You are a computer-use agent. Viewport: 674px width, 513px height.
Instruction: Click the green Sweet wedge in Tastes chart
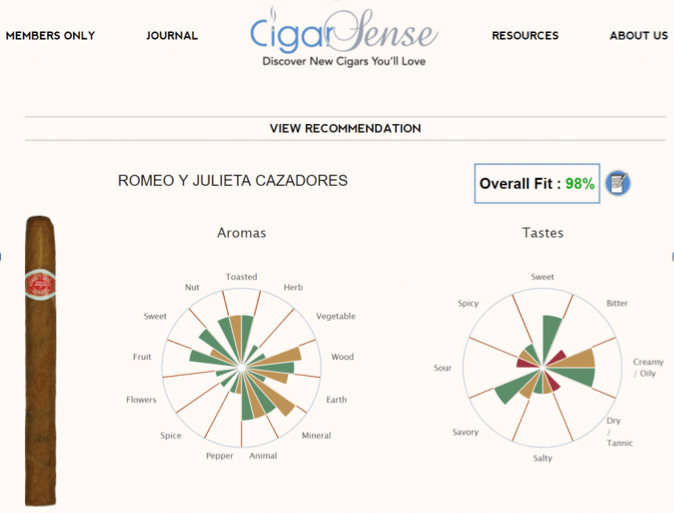[551, 335]
